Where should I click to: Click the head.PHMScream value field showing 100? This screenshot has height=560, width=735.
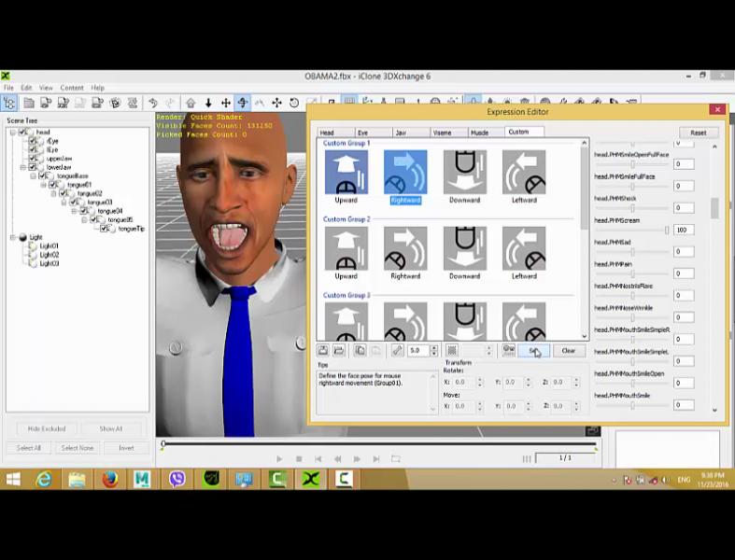684,230
